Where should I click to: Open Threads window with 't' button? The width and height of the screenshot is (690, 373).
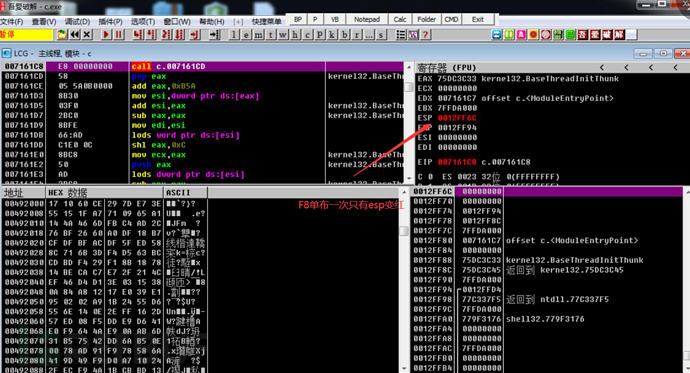click(271, 34)
